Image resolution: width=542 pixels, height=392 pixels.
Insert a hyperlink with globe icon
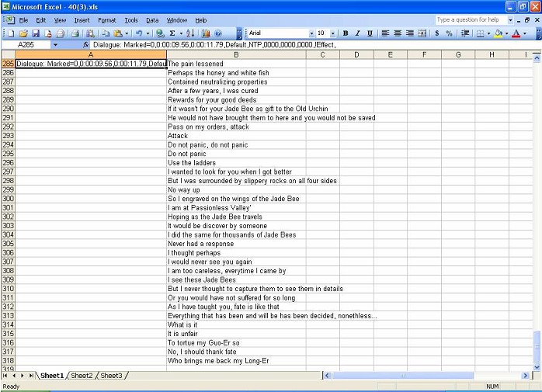click(x=160, y=33)
